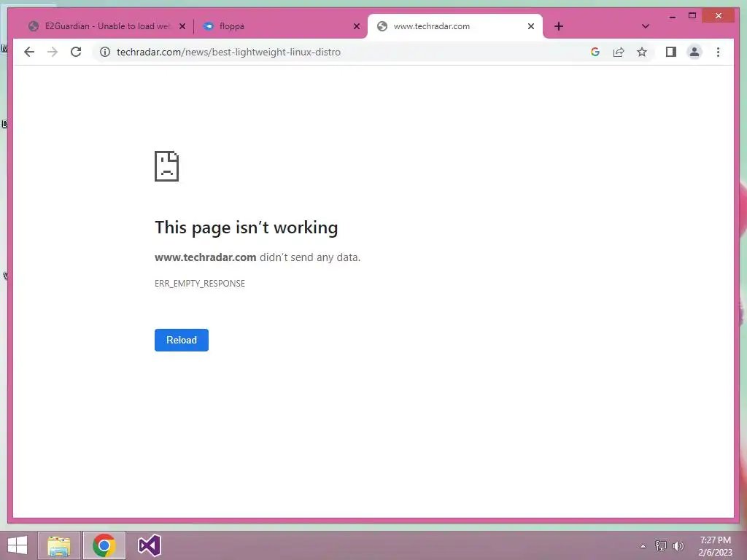Show hidden system tray icons
This screenshot has width=747, height=560.
(x=643, y=546)
